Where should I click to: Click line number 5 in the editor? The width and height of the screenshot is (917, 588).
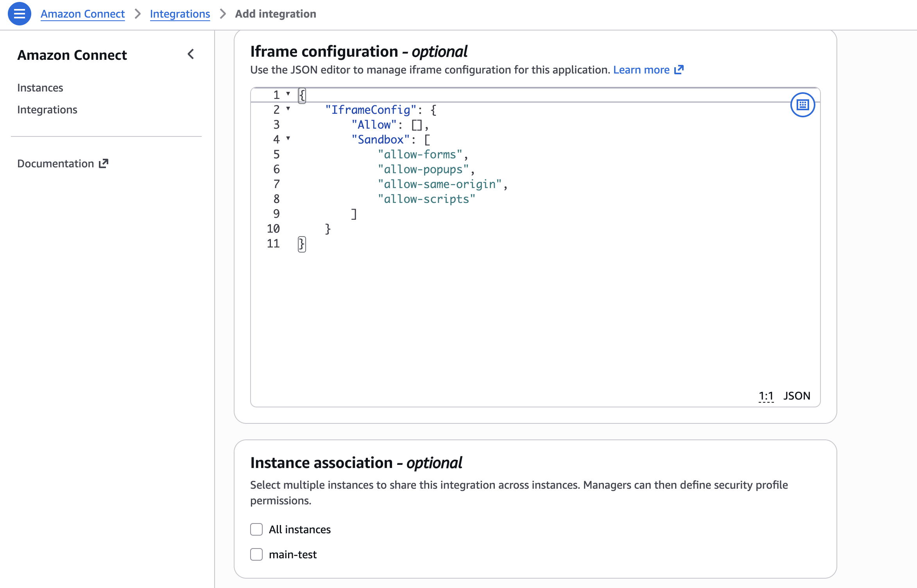coord(276,154)
